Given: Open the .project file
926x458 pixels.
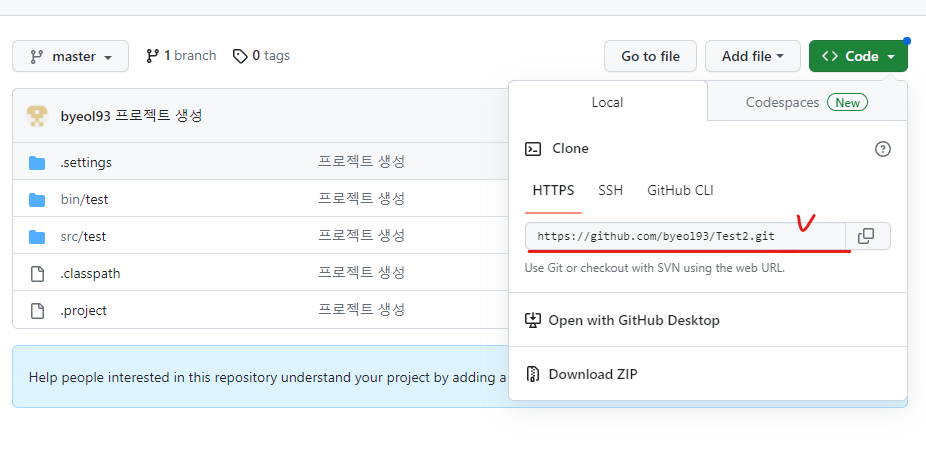Looking at the screenshot, I should point(83,310).
